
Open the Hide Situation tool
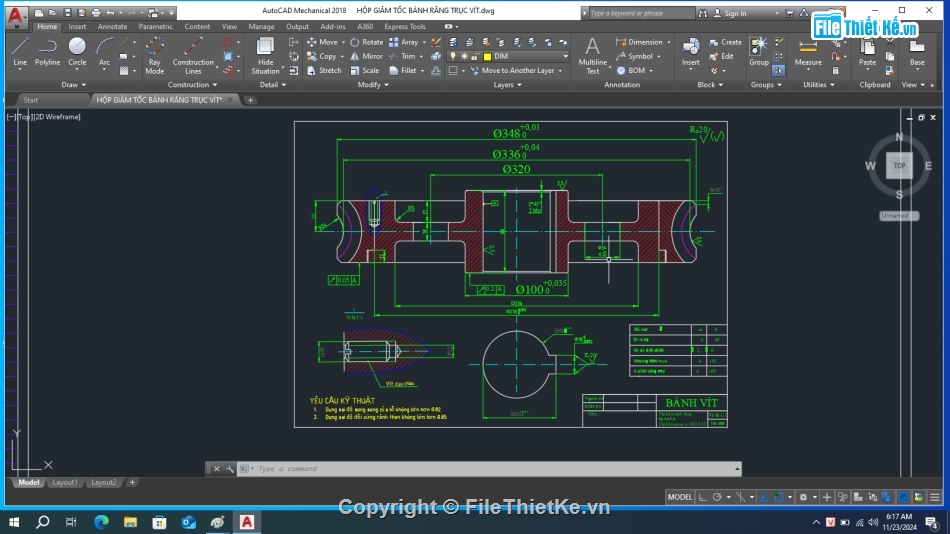(265, 55)
